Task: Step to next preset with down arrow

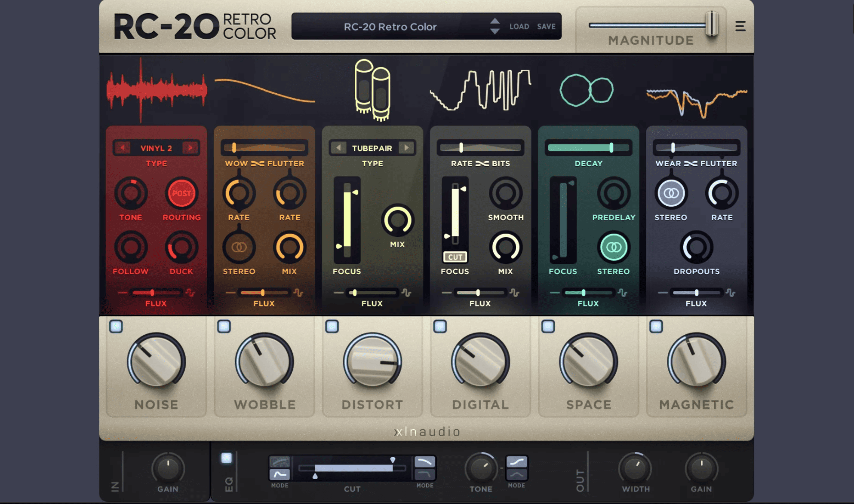Action: (495, 31)
